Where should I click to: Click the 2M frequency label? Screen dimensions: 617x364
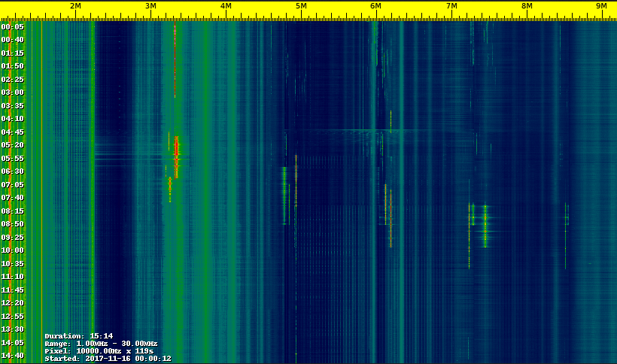click(x=75, y=6)
